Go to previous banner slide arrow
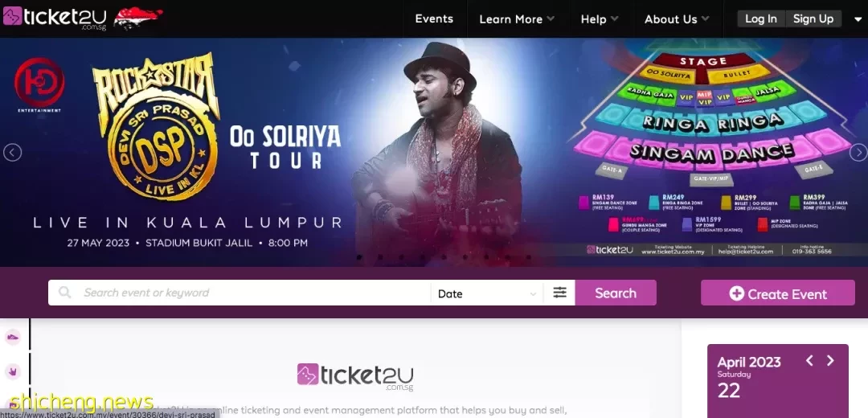The height and width of the screenshot is (418, 868). coord(12,152)
